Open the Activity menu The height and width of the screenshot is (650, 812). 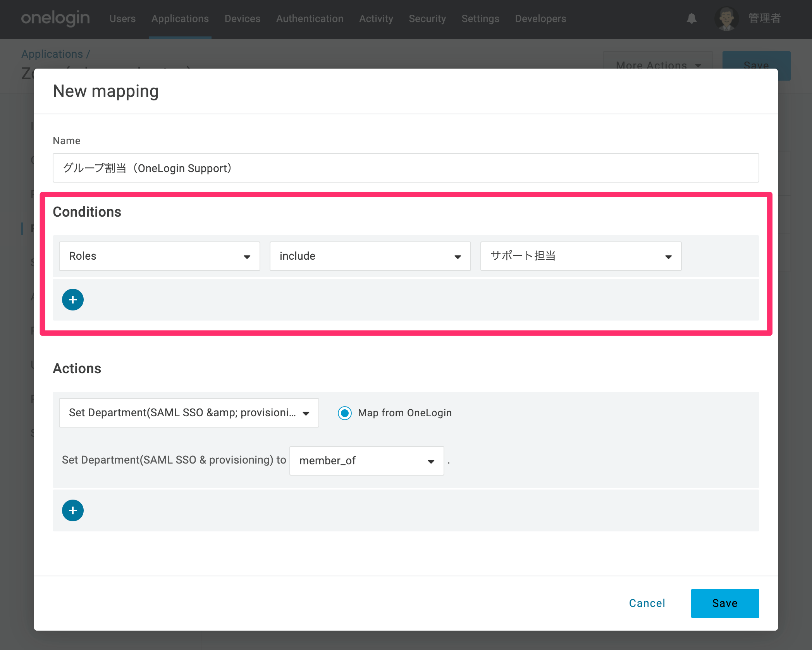[376, 19]
